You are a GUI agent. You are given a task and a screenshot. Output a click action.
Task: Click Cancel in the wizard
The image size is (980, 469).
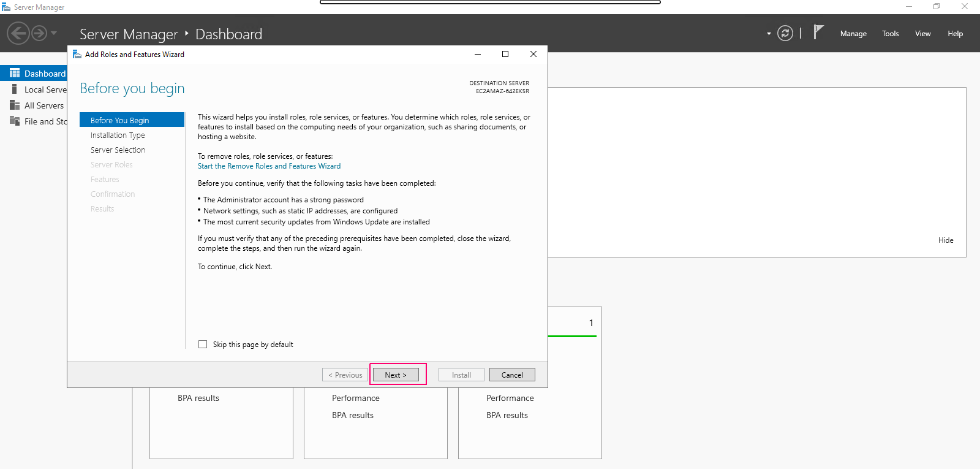click(x=512, y=375)
